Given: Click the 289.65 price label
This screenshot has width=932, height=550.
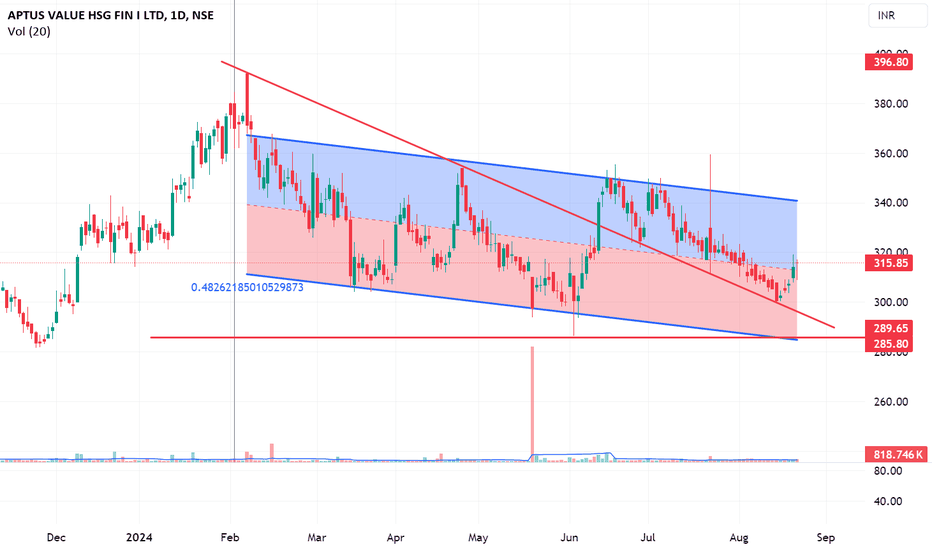Looking at the screenshot, I should click(889, 328).
